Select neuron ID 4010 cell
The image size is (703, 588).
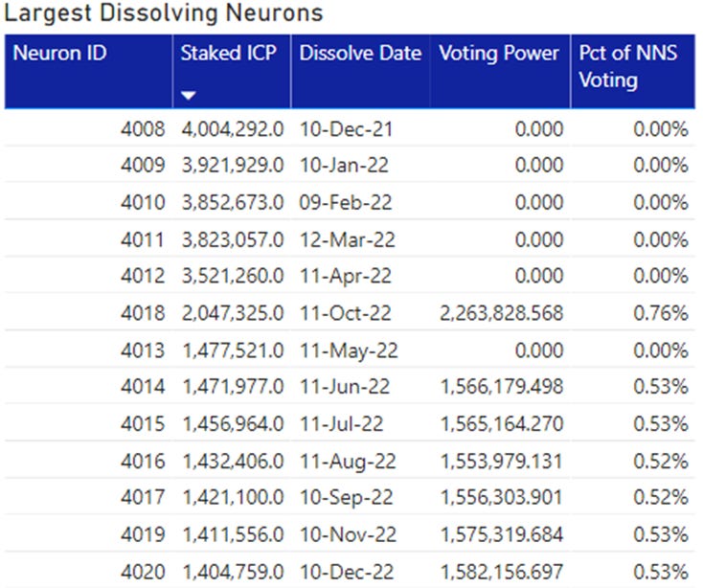(x=143, y=202)
